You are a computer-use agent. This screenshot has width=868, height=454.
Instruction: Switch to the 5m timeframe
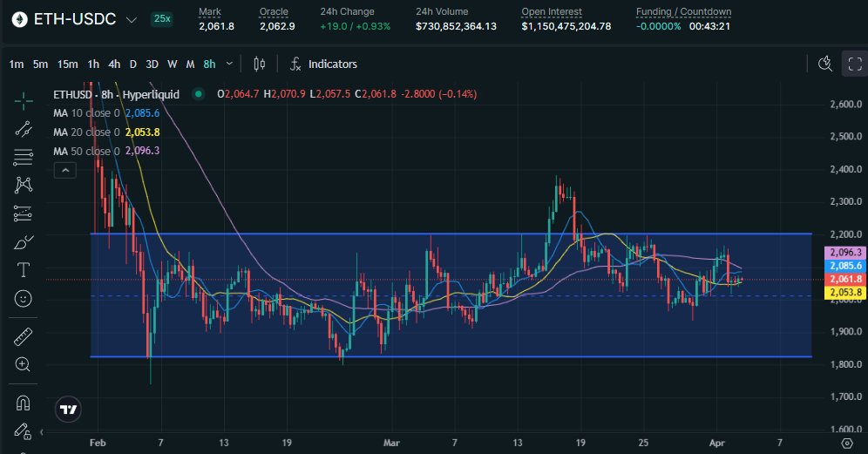[40, 64]
